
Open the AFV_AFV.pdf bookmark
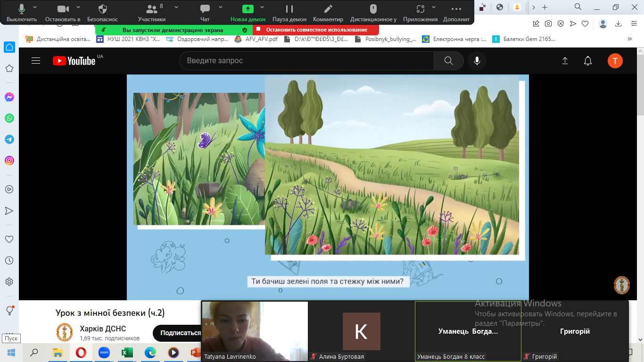click(x=256, y=40)
